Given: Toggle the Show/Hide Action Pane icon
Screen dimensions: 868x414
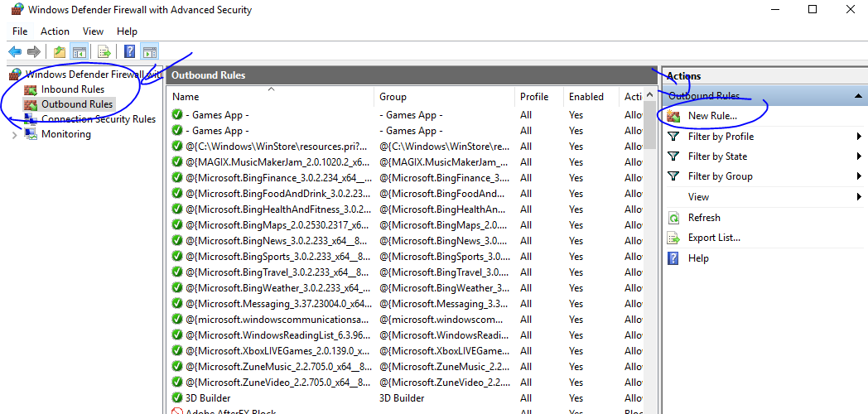Looking at the screenshot, I should pyautogui.click(x=149, y=52).
